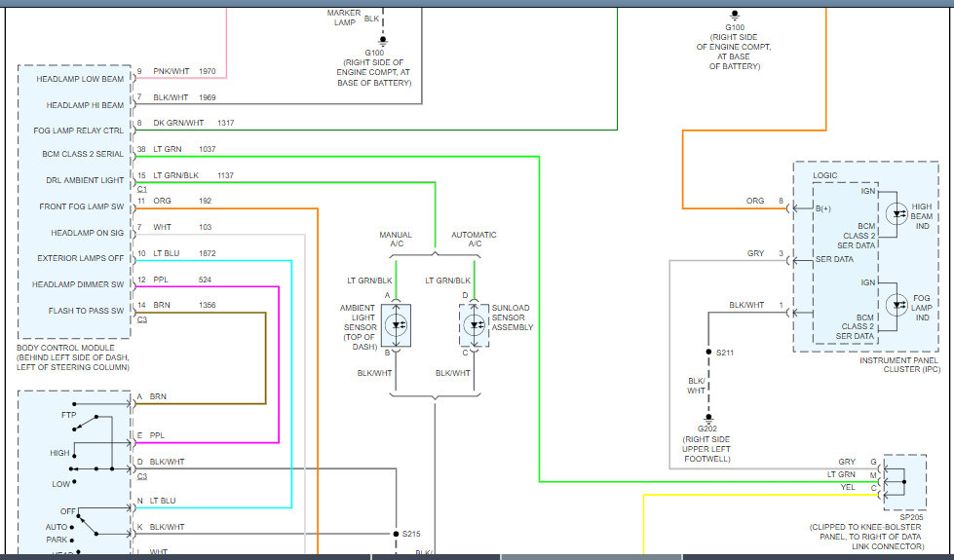
Task: Click the OFF/AUTO/PARK rotary switch symbol
Action: (87, 525)
